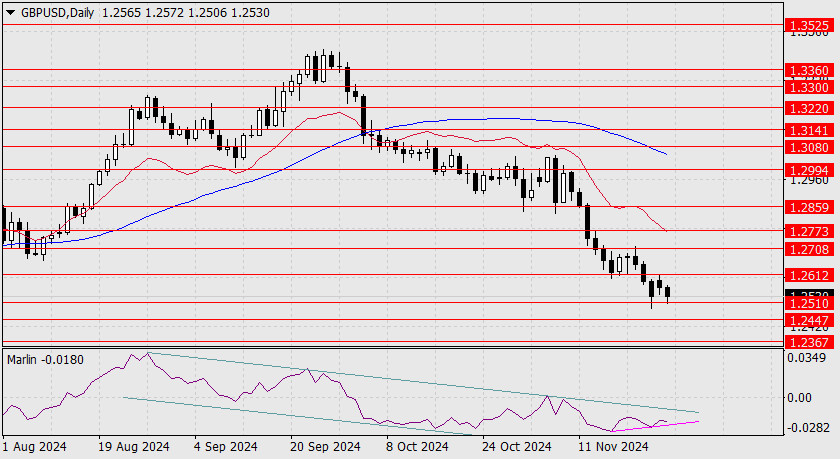Click the 20 Sep 2024 date label

click(325, 447)
